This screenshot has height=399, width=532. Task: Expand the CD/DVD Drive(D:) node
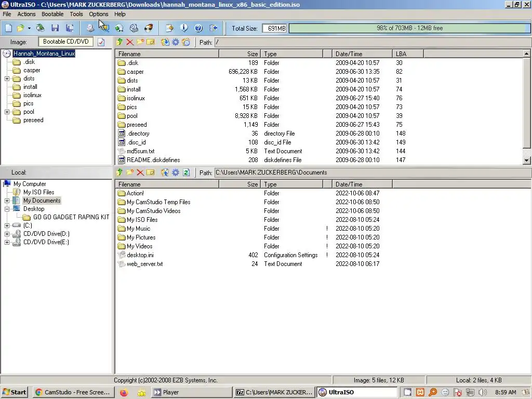[7, 234]
